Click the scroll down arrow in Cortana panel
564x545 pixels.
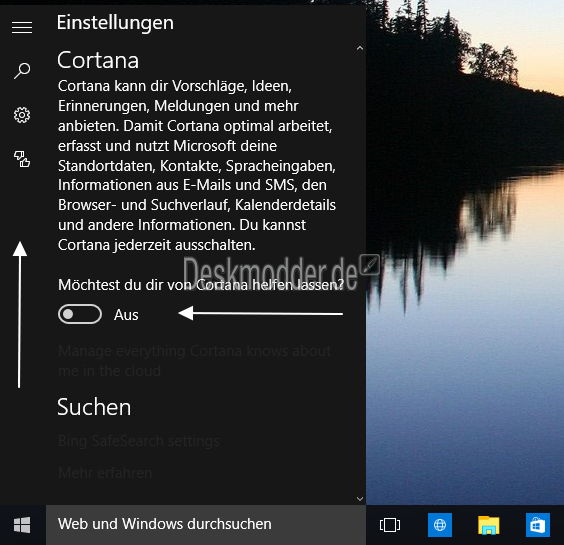click(360, 499)
